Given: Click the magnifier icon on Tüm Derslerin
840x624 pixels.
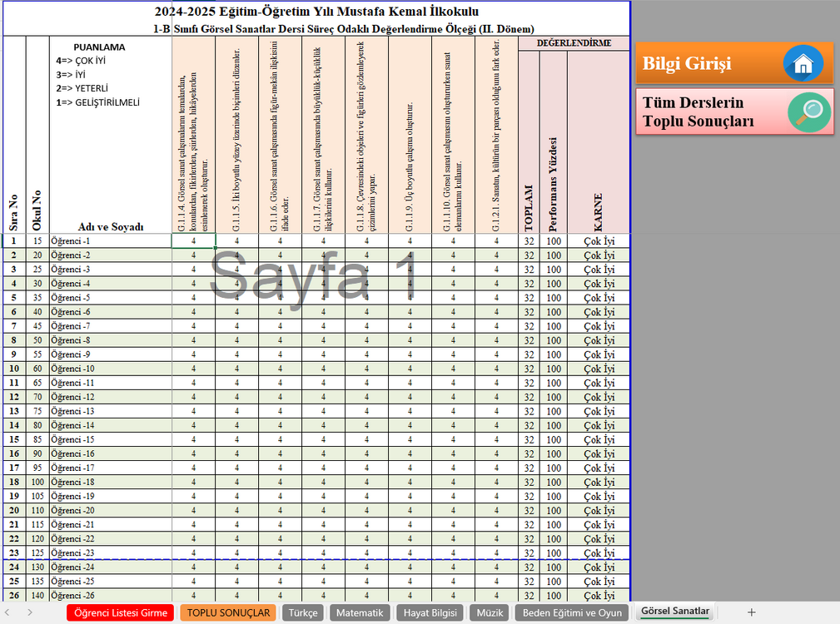Looking at the screenshot, I should (809, 112).
